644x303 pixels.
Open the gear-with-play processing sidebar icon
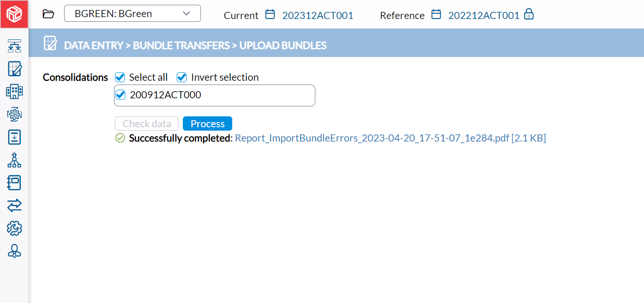click(x=15, y=114)
